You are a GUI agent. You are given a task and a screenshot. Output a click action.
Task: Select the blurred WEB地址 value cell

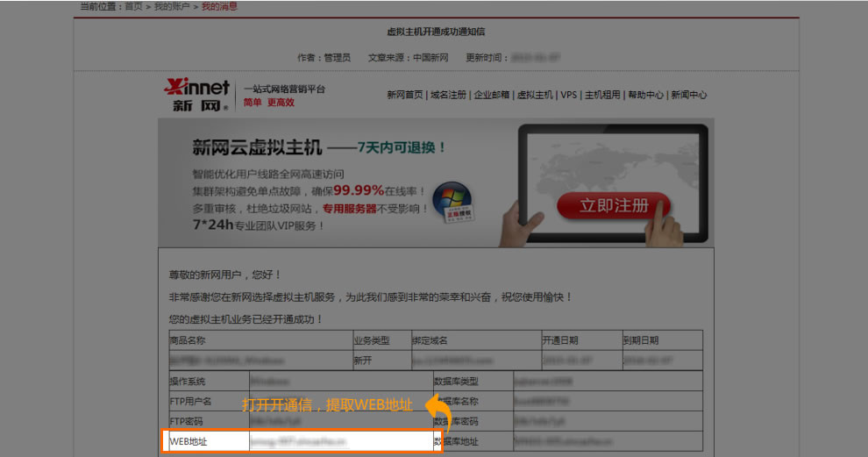341,441
